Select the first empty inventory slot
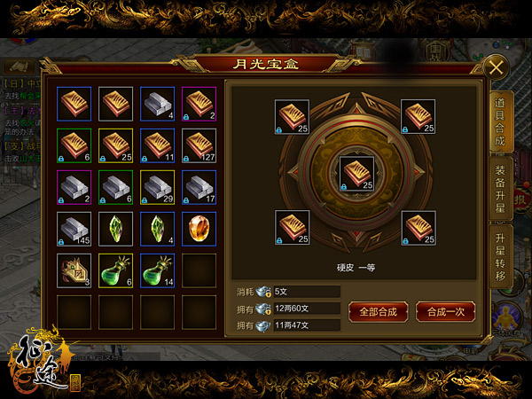The width and height of the screenshot is (532, 399). 199,270
